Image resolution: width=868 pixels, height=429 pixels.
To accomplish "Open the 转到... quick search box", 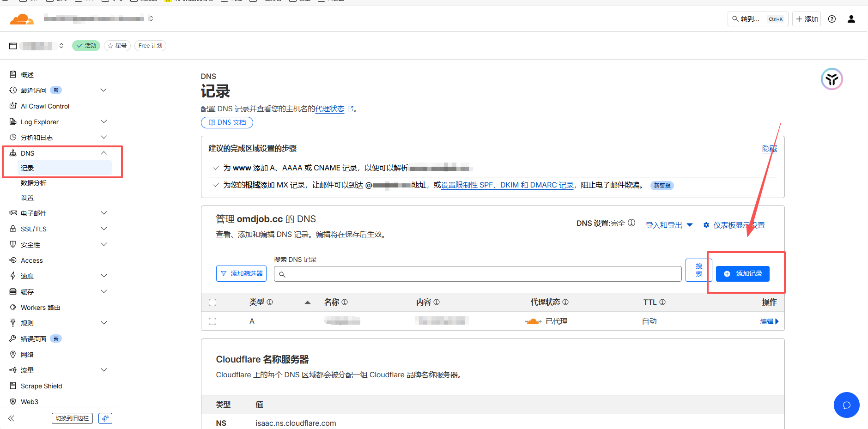I will pyautogui.click(x=758, y=19).
